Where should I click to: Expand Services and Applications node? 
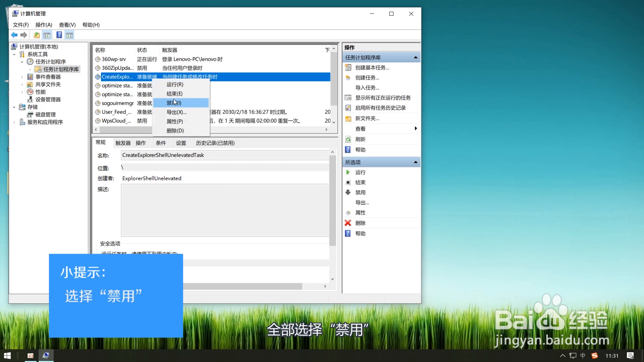tap(14, 122)
